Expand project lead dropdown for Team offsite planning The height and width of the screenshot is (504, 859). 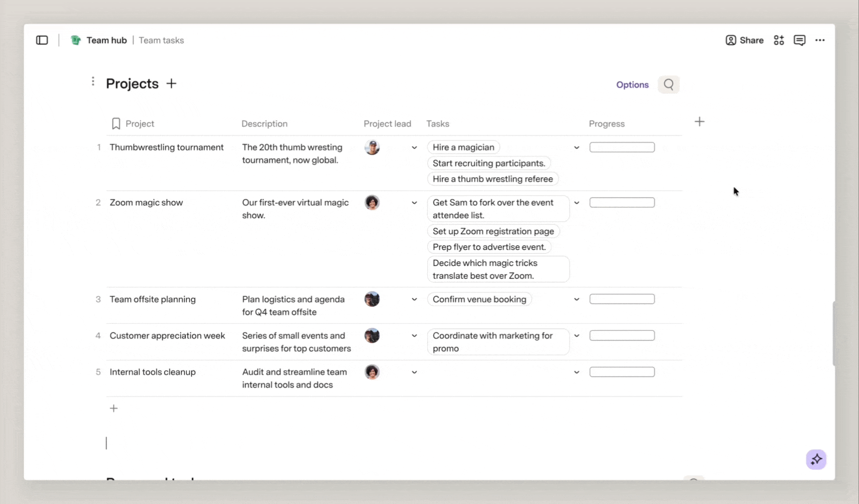coord(414,299)
